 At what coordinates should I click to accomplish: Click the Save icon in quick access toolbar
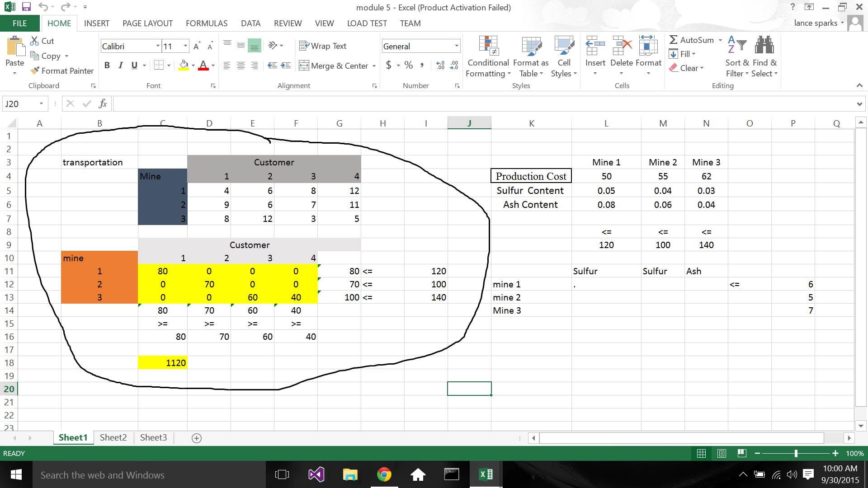pyautogui.click(x=26, y=7)
